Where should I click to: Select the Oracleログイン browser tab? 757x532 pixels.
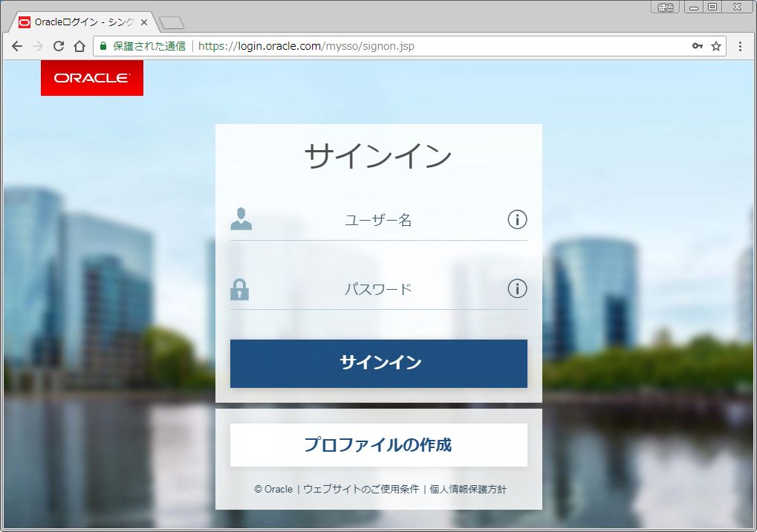click(x=83, y=22)
